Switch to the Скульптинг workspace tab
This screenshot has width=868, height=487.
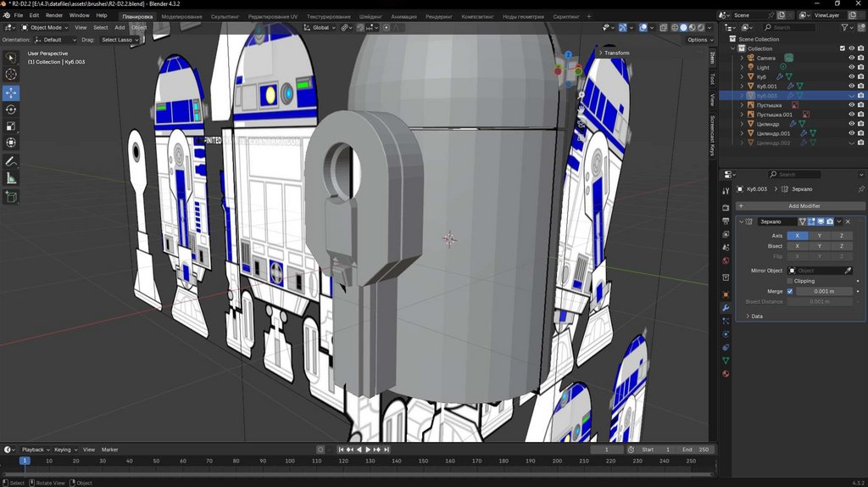point(225,16)
